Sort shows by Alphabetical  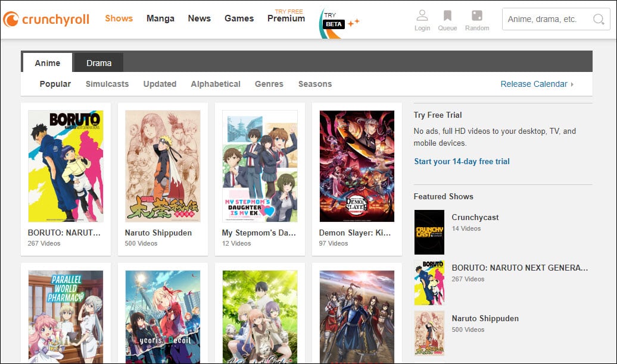216,84
